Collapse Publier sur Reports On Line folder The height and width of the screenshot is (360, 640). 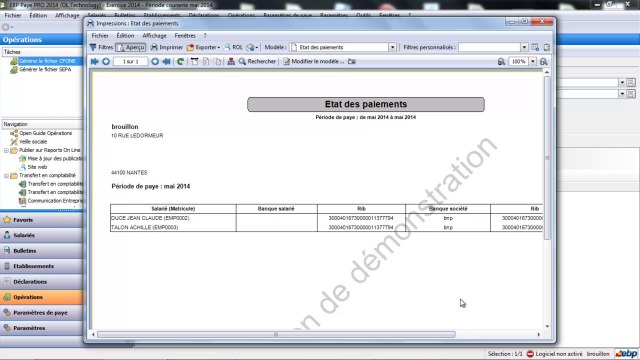pos(6,150)
